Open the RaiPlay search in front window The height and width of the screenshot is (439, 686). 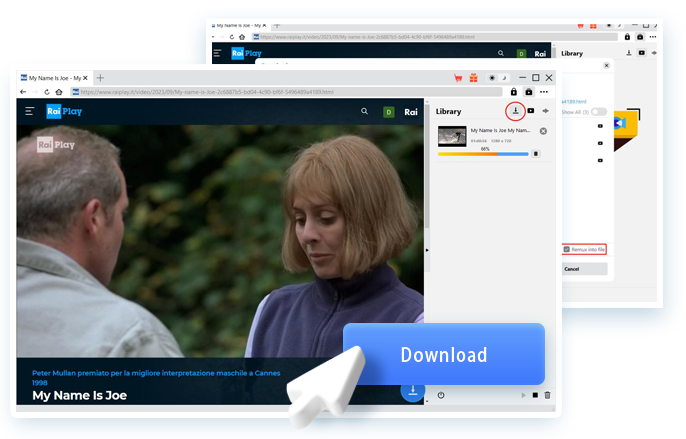[x=364, y=111]
